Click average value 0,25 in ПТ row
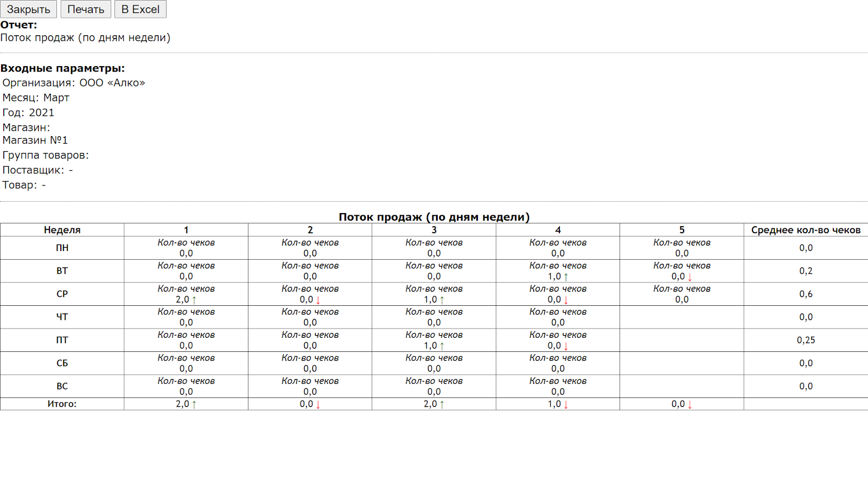868x488 pixels. coord(806,340)
